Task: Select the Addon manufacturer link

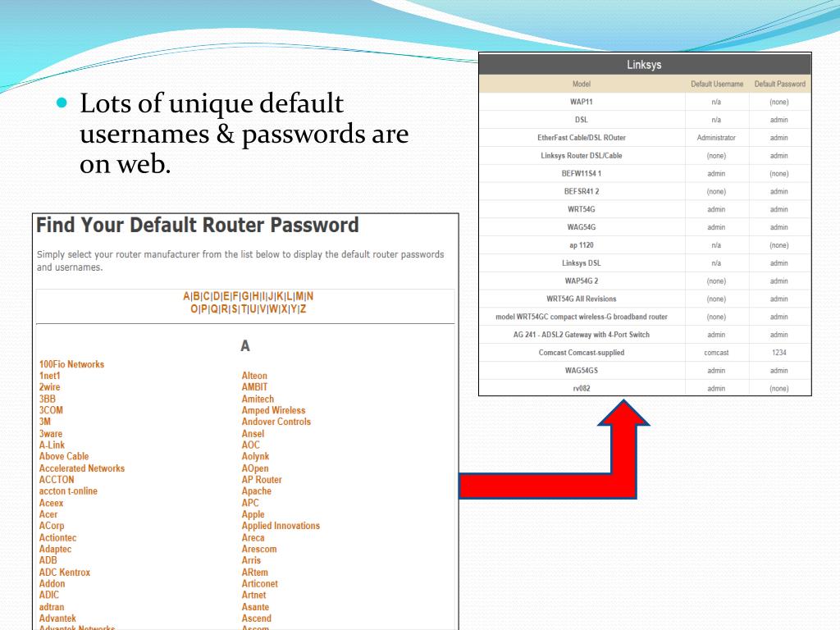Action: point(52,584)
